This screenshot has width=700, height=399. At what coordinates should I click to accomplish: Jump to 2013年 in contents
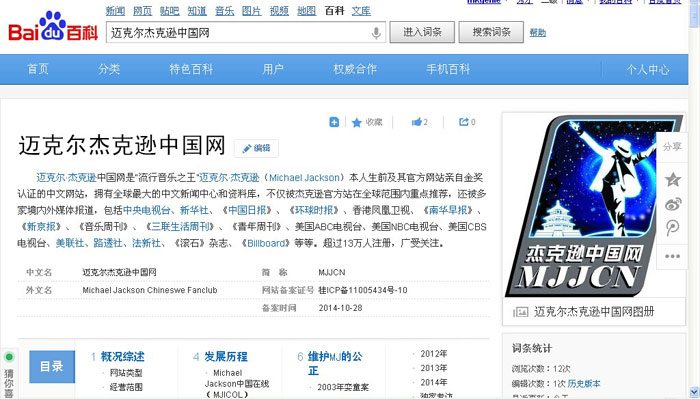tap(433, 368)
